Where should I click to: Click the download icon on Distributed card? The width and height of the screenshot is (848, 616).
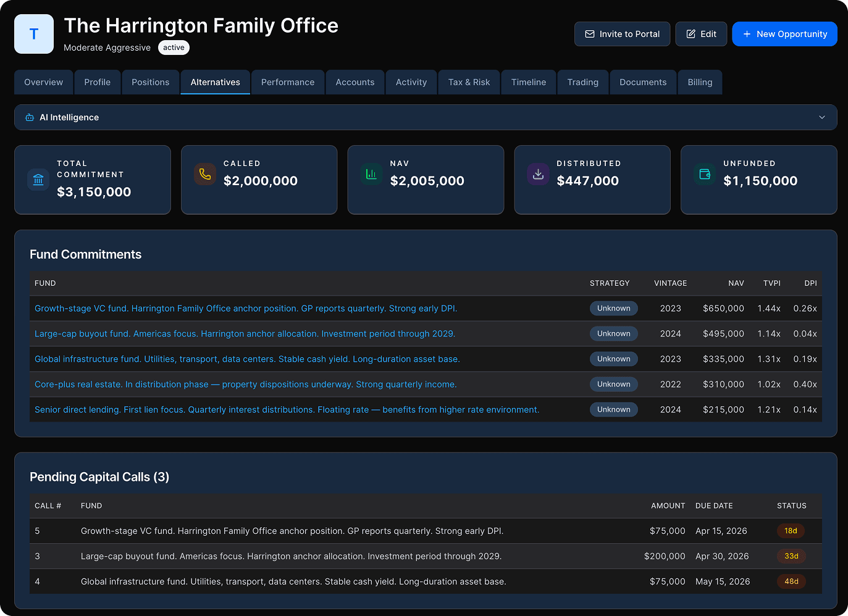click(538, 174)
